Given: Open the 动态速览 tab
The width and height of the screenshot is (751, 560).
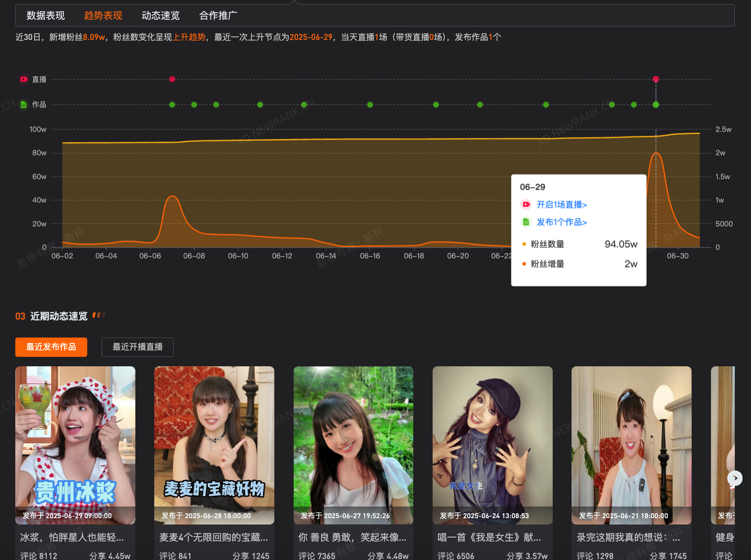Looking at the screenshot, I should pos(161,15).
